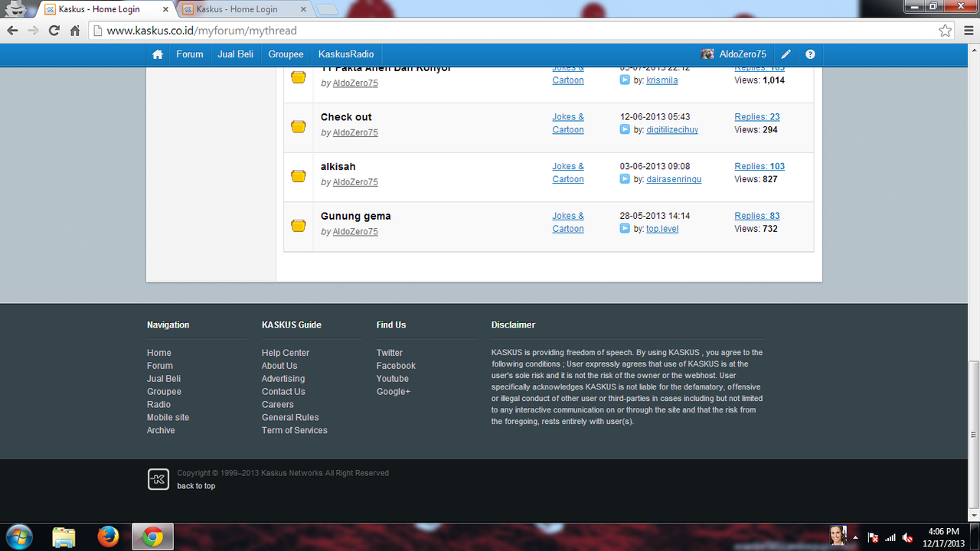Image resolution: width=980 pixels, height=551 pixels.
Task: Click AldoZero75 author link under Check out
Action: tap(355, 132)
